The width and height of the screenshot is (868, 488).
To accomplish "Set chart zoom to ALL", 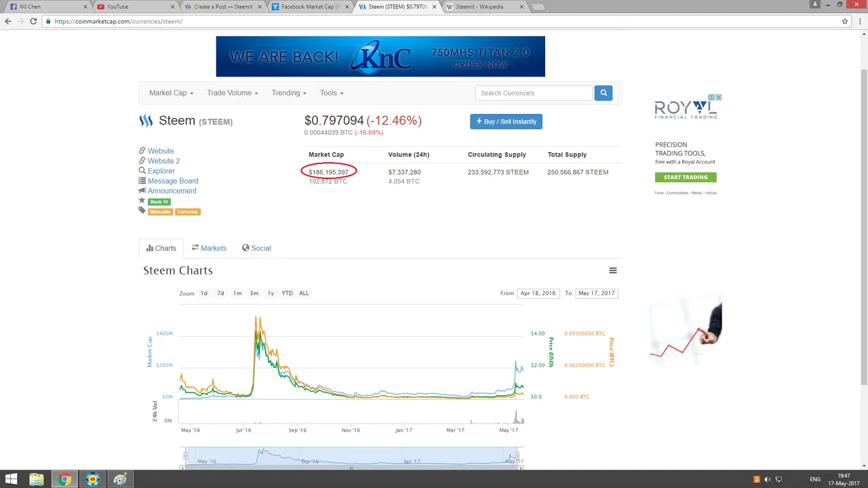I will 304,293.
